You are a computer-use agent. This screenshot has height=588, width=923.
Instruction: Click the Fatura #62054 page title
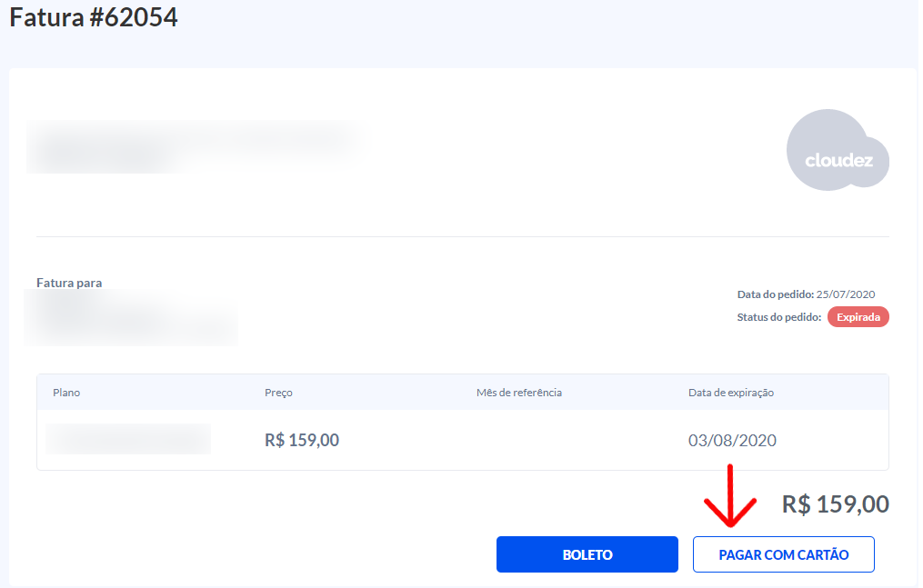[94, 17]
